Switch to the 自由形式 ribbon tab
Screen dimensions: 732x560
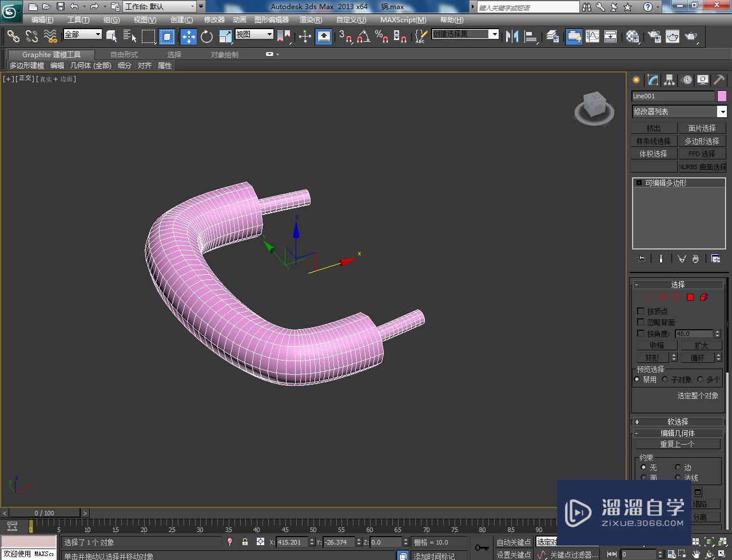click(x=124, y=54)
